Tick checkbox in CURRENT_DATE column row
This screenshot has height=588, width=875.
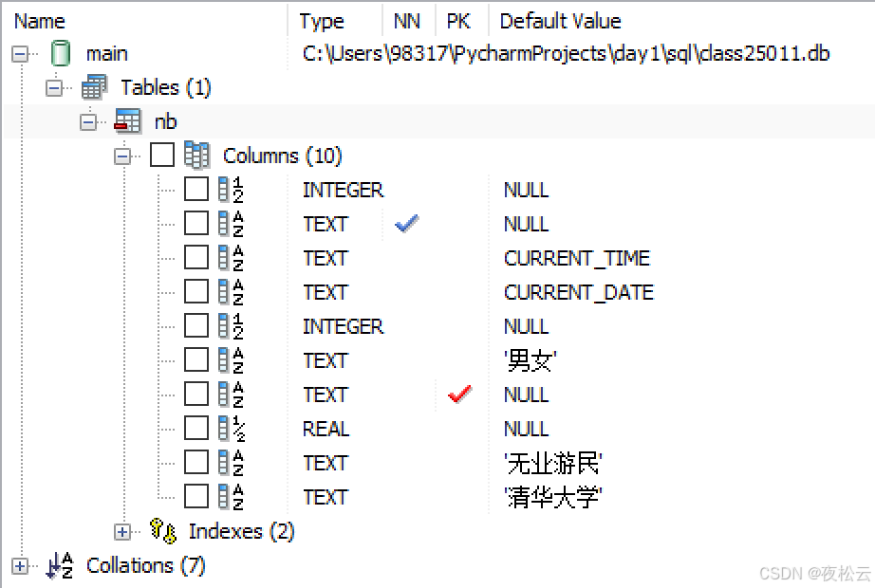pyautogui.click(x=196, y=291)
